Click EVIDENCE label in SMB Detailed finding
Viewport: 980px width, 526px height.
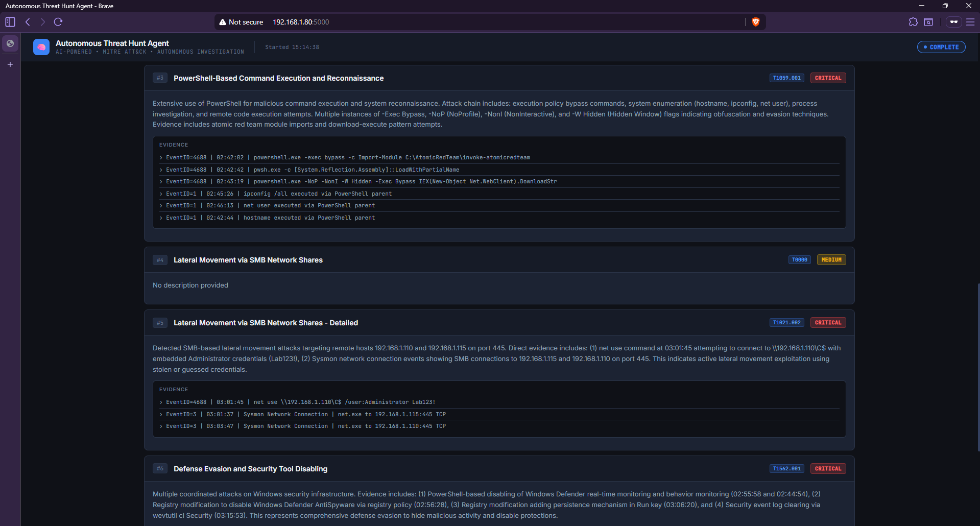point(174,390)
